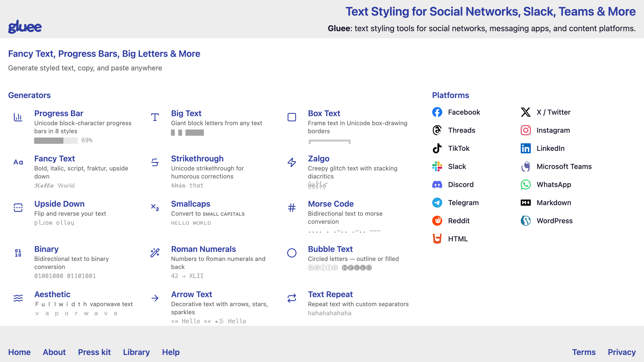Viewport: 644px width, 362px height.
Task: Click the Reddit logo icon
Action: [437, 221]
